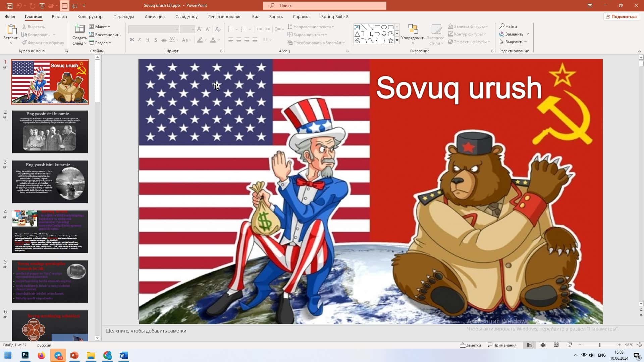Switch to the iSpring Suite 8 tab

pos(334,16)
